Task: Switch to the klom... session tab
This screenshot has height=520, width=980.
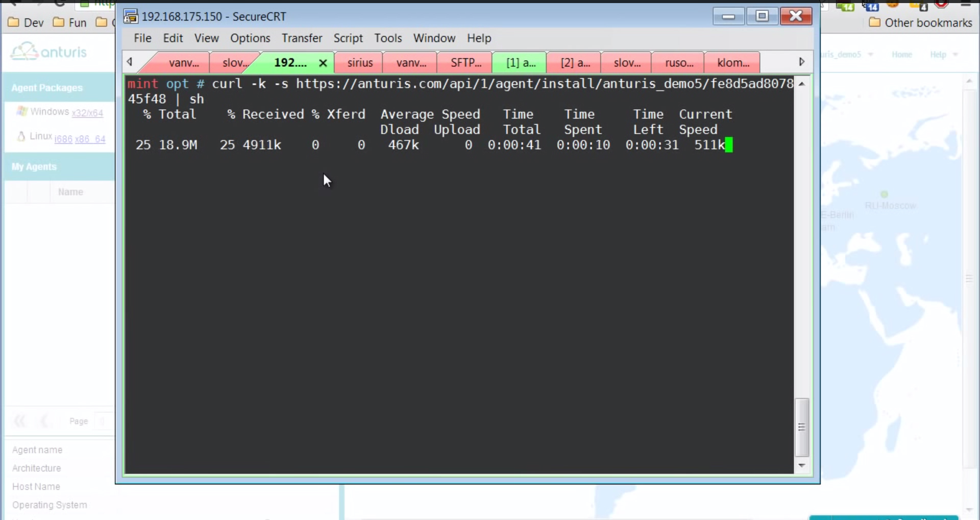Action: point(733,63)
